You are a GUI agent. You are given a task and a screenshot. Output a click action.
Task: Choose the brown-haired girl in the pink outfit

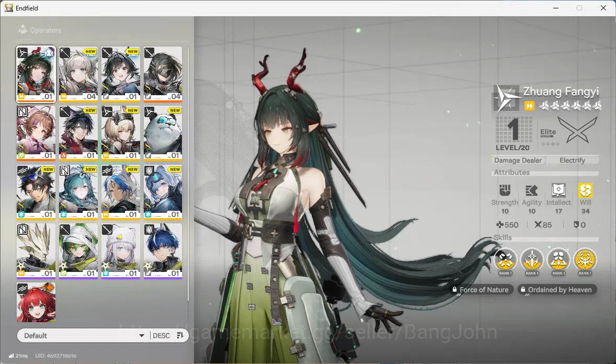click(36, 133)
